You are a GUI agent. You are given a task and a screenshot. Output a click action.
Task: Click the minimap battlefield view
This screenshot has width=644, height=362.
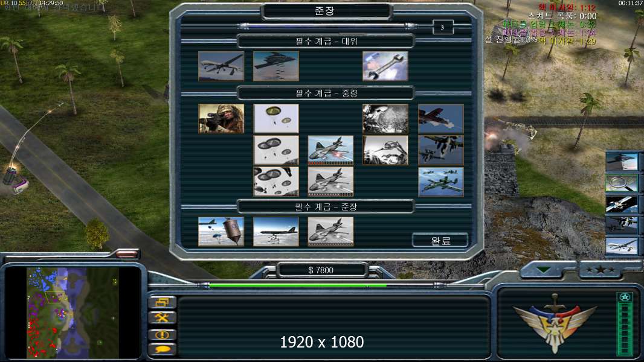(72, 313)
